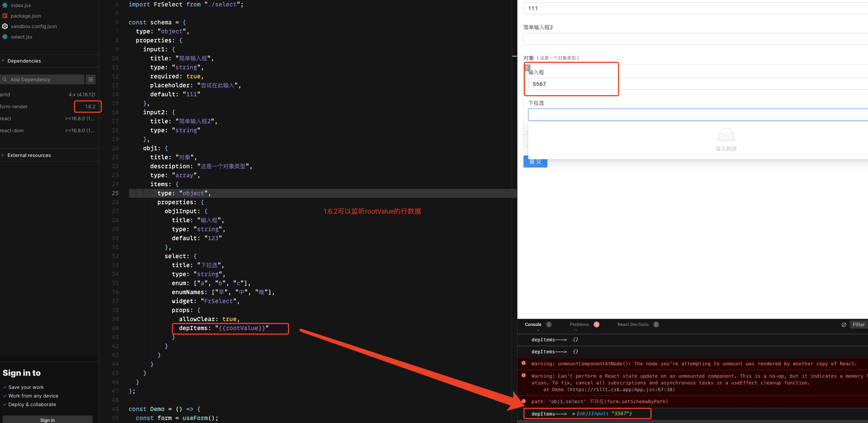Click the Filter button in the console bar

tap(858, 324)
